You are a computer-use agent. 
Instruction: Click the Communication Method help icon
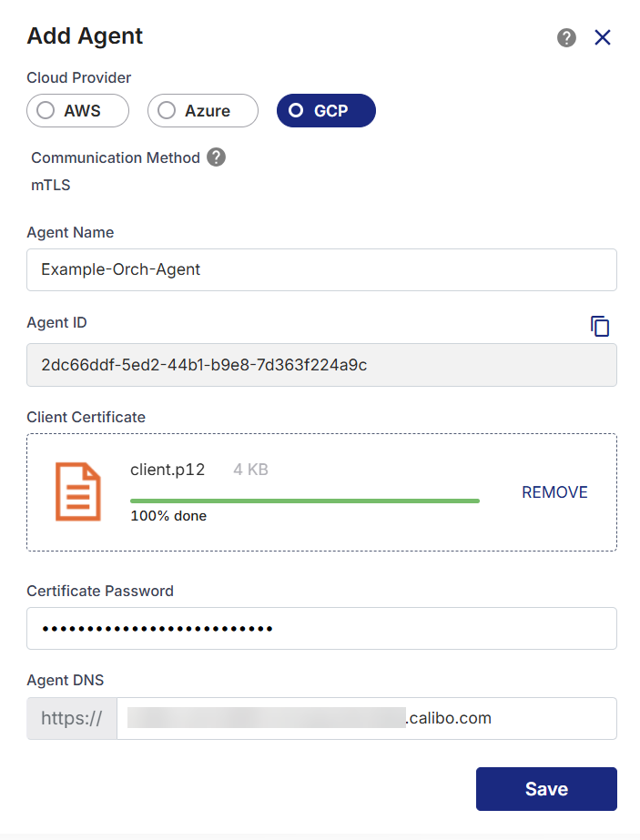[216, 157]
